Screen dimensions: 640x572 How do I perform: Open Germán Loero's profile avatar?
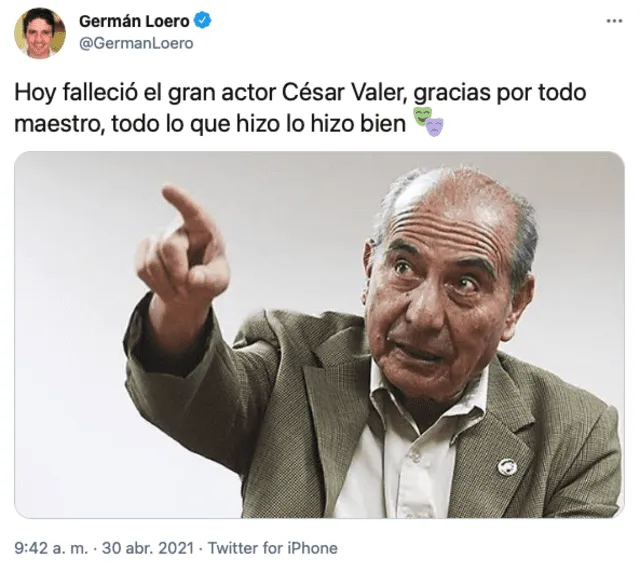(x=40, y=33)
